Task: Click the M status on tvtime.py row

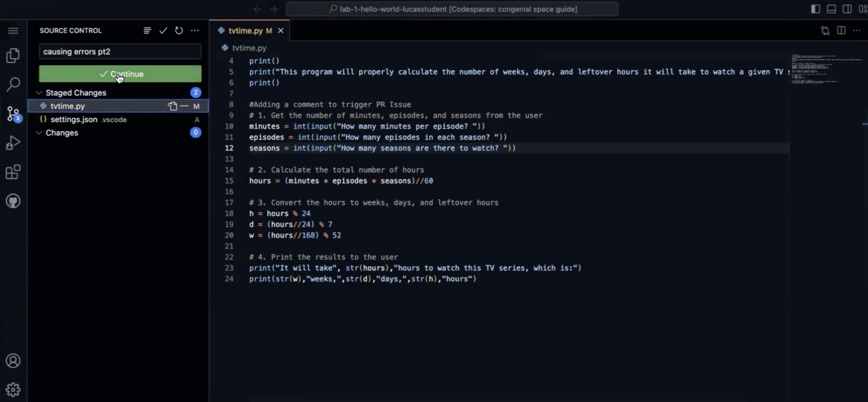Action: (x=196, y=106)
